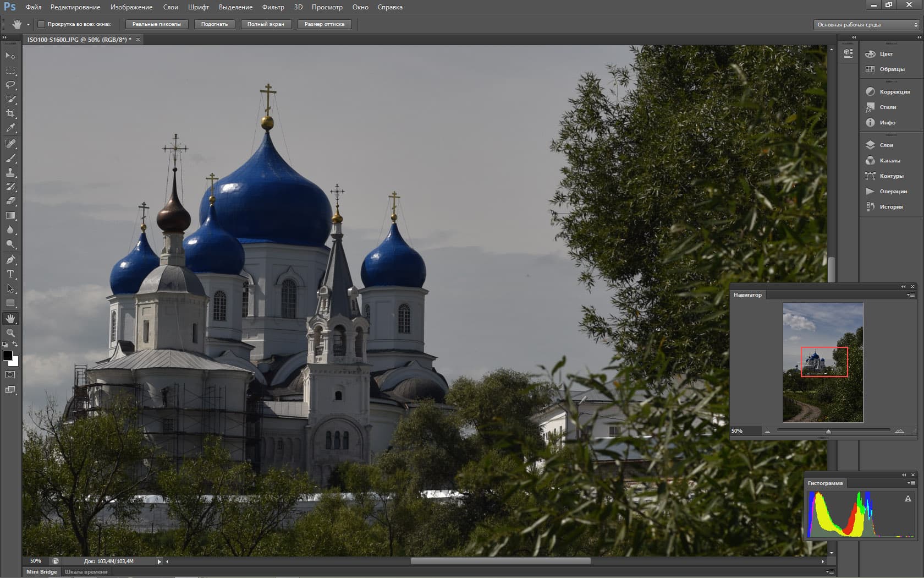
Task: Click the Navigator zoom slider
Action: pyautogui.click(x=828, y=431)
